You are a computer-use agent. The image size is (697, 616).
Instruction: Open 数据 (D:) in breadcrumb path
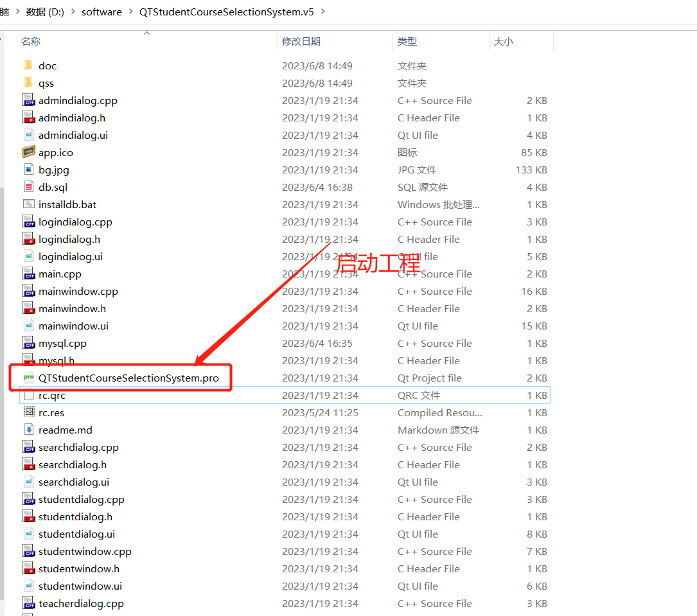point(45,12)
